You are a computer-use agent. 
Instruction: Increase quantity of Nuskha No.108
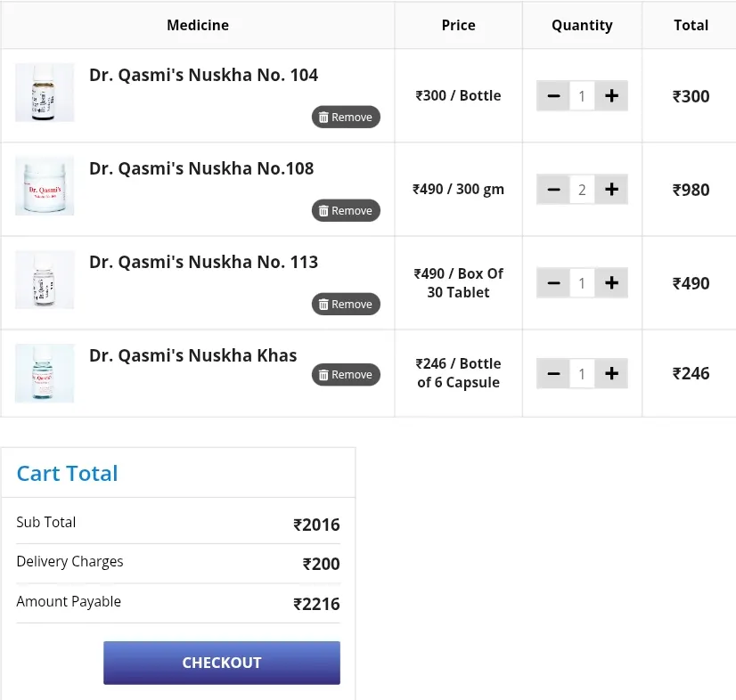pos(611,190)
